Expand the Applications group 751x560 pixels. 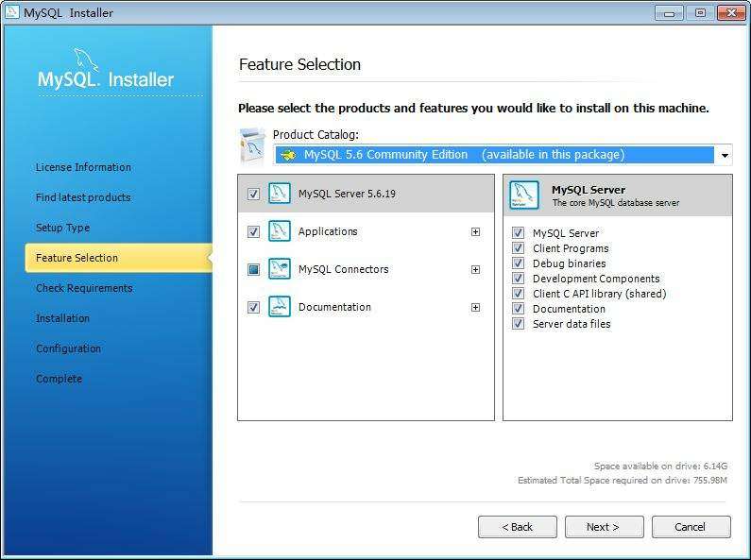(475, 231)
